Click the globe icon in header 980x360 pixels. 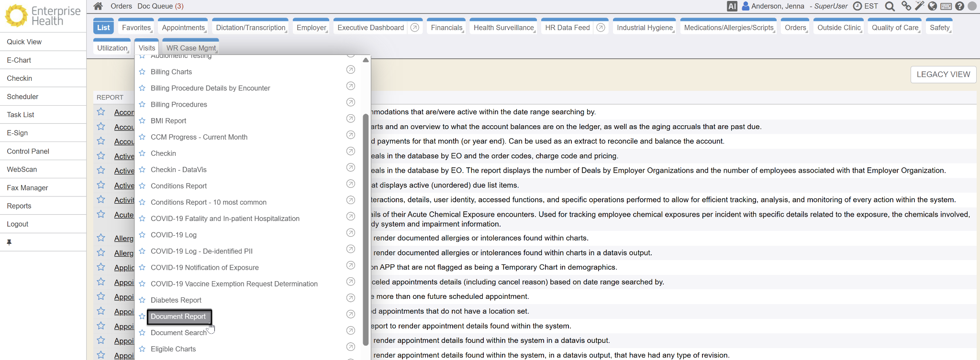932,6
